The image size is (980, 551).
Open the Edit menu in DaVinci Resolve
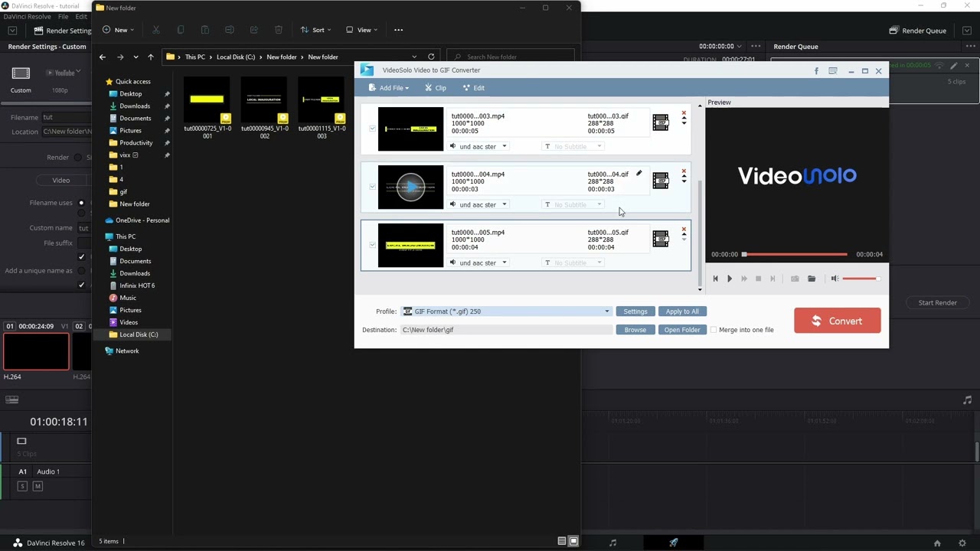[x=81, y=16]
